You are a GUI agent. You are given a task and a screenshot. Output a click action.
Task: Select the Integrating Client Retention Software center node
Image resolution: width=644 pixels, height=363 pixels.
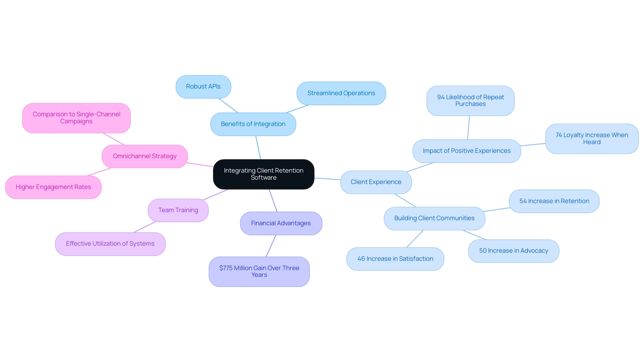pos(265,174)
